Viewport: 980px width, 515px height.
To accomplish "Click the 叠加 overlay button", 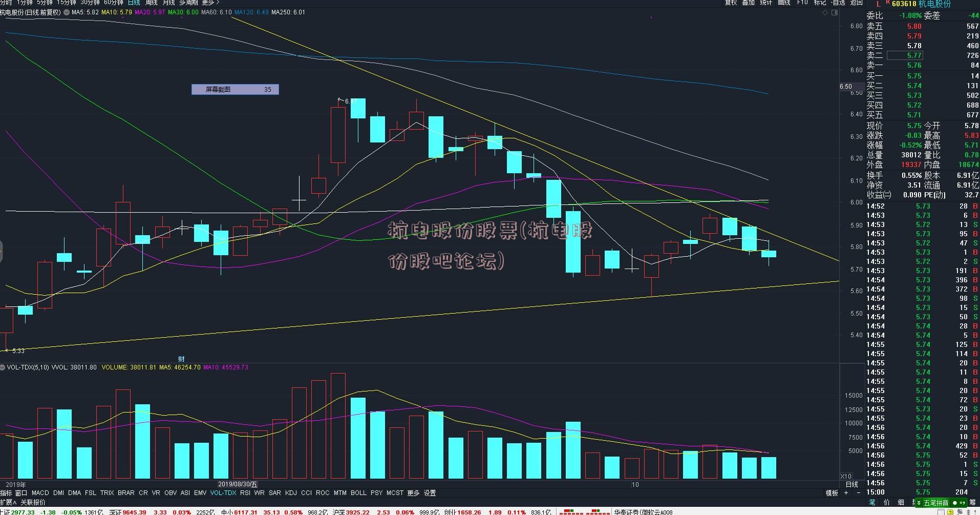I will click(x=748, y=3).
